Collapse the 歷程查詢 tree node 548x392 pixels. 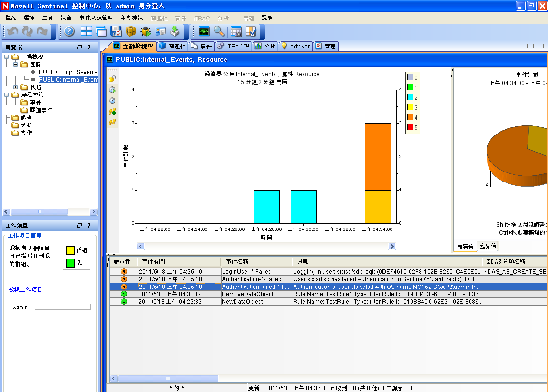pyautogui.click(x=6, y=95)
